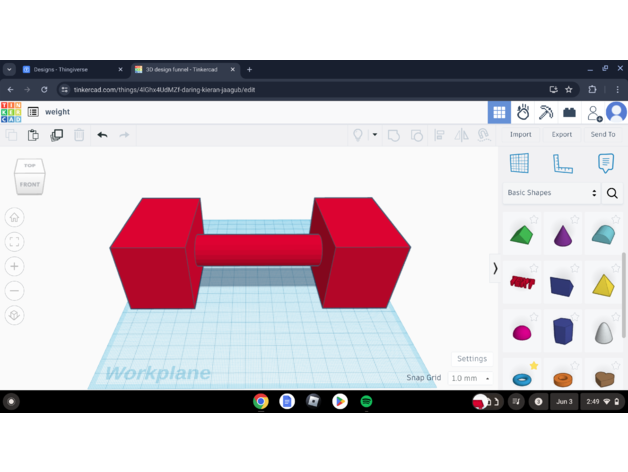Click the Export button
628x472 pixels.
coord(562,135)
